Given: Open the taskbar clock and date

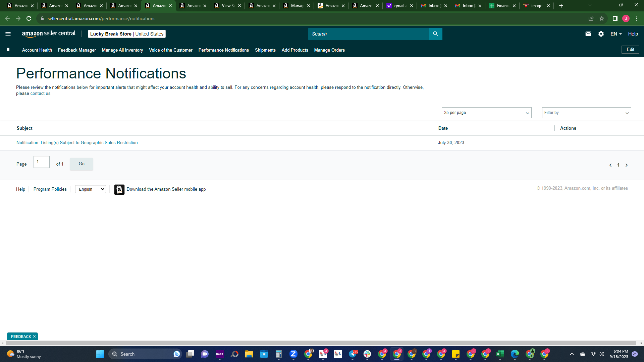Looking at the screenshot, I should click(x=619, y=354).
